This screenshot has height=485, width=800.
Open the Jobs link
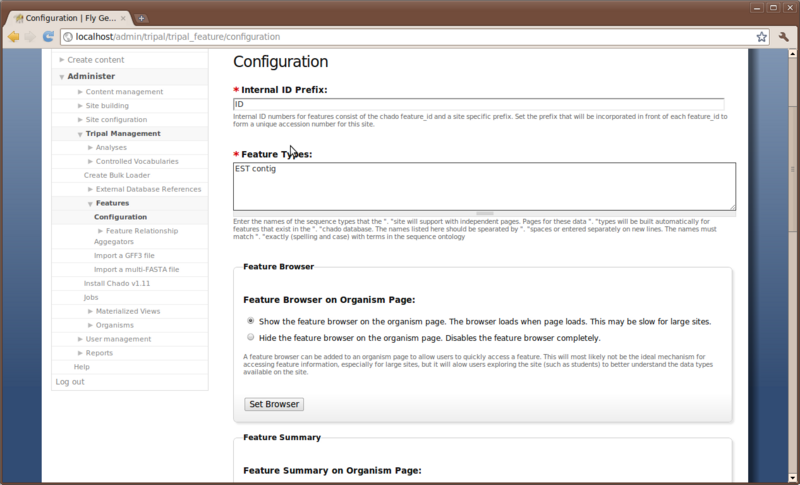pyautogui.click(x=91, y=297)
